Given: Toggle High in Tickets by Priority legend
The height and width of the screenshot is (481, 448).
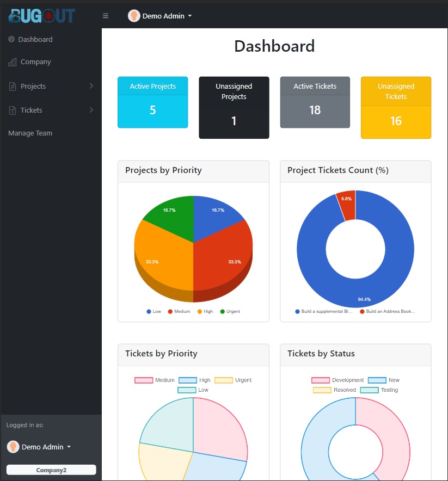Looking at the screenshot, I should pyautogui.click(x=194, y=380).
